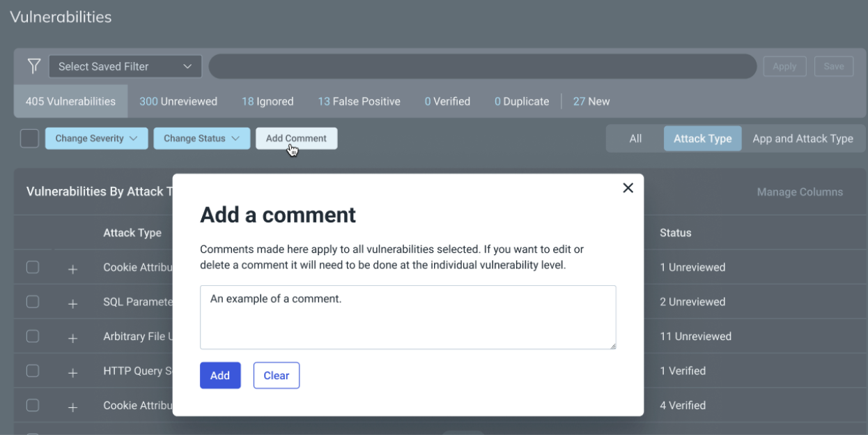Expand the Arbitrary File row plus icon
This screenshot has width=868, height=435.
(72, 337)
